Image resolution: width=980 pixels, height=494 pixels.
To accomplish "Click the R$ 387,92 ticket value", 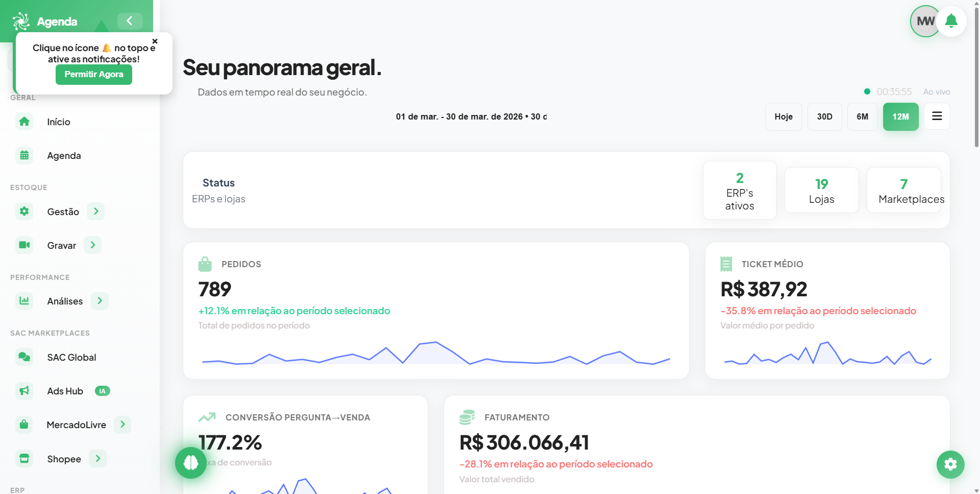I will (764, 289).
